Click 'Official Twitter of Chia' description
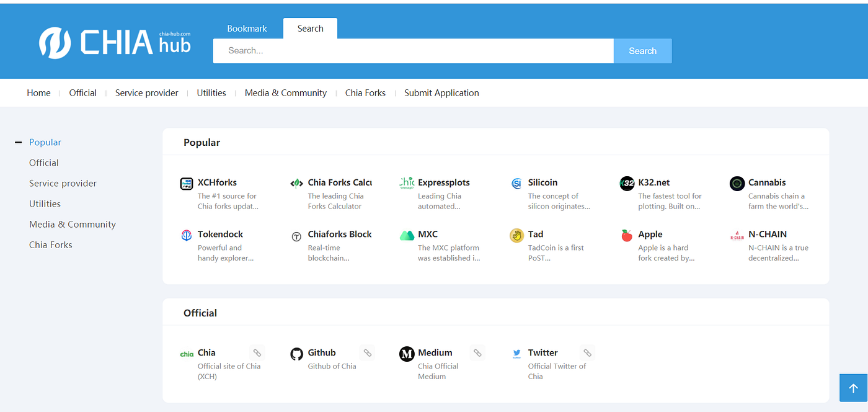This screenshot has height=412, width=868. (x=557, y=371)
